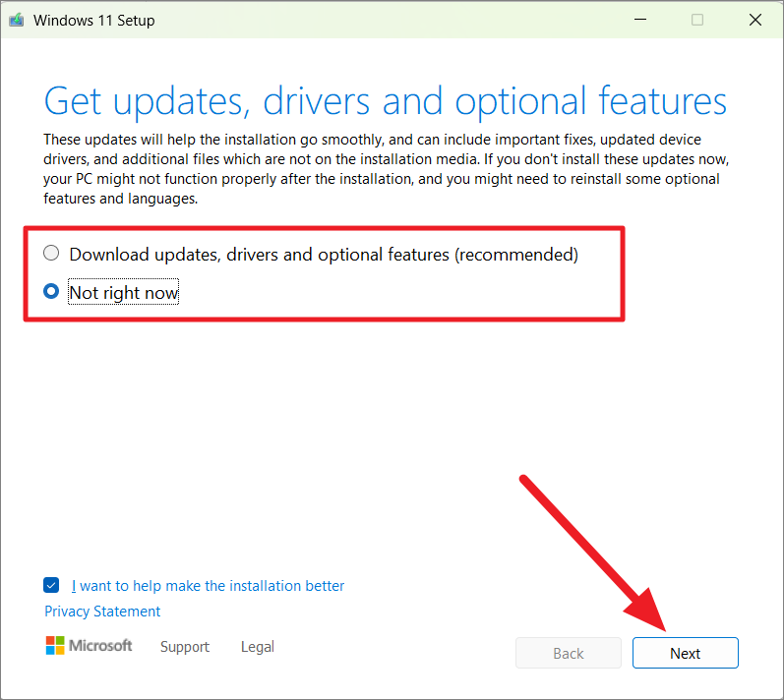The image size is (784, 700).
Task: Click the 'Windows 11 Setup' title bar text
Action: 94,21
